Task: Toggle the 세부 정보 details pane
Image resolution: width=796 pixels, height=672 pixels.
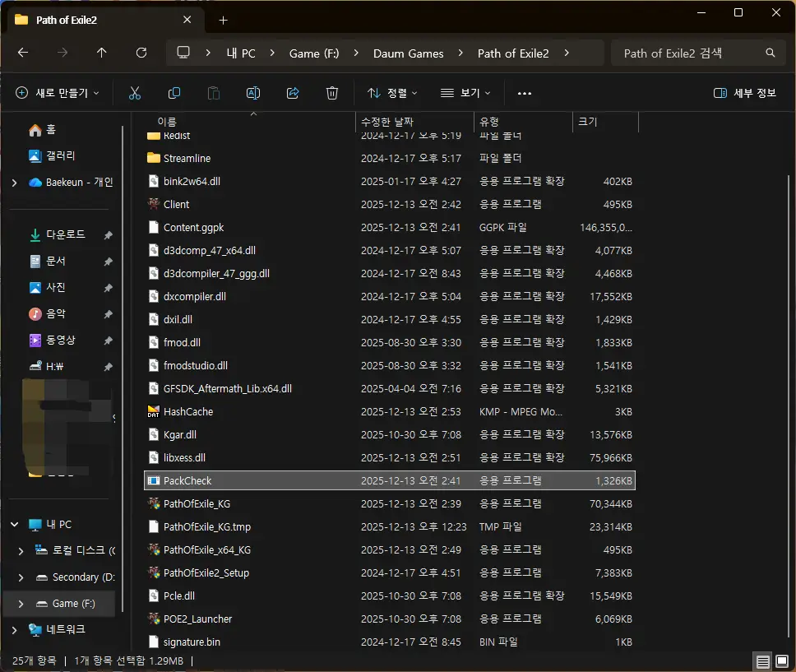Action: tap(744, 92)
